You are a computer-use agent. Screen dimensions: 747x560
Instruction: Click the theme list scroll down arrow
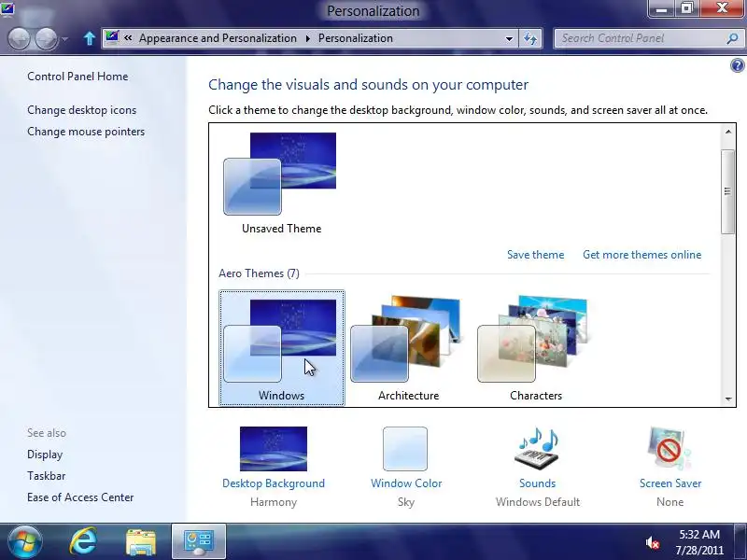pyautogui.click(x=728, y=399)
